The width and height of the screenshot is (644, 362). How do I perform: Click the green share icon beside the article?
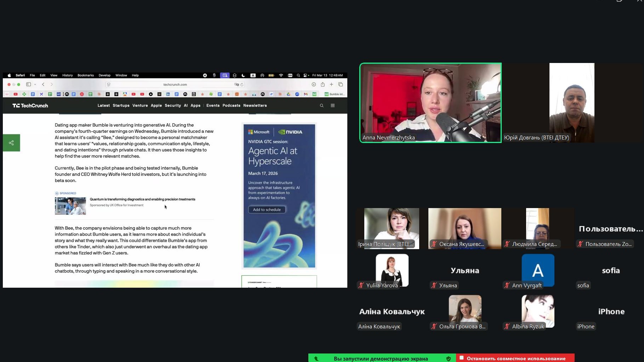click(x=11, y=143)
